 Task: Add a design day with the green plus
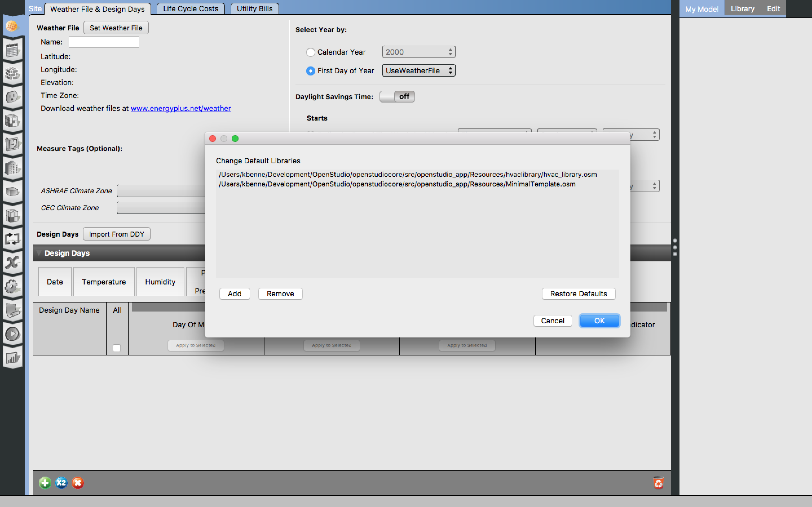pyautogui.click(x=45, y=482)
